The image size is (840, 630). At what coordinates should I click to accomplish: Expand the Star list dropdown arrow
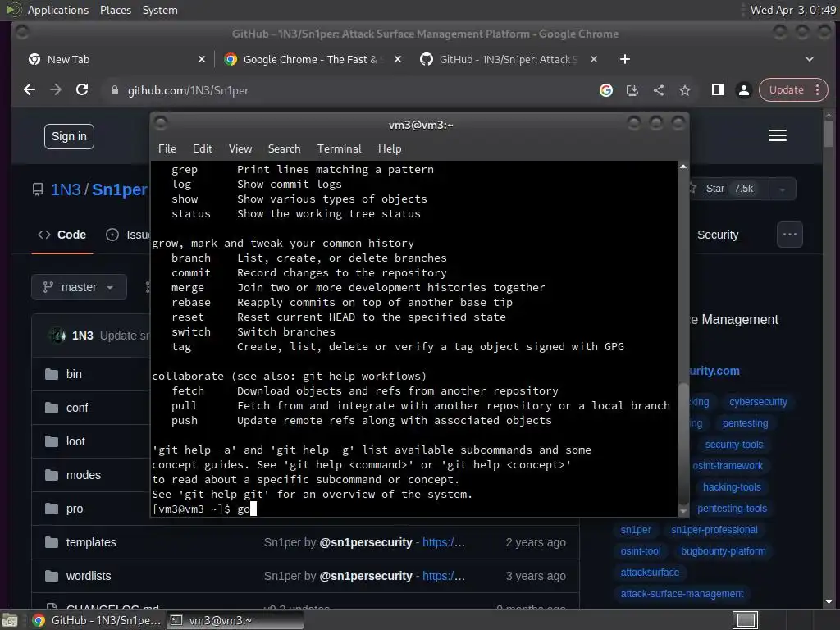pyautogui.click(x=782, y=189)
